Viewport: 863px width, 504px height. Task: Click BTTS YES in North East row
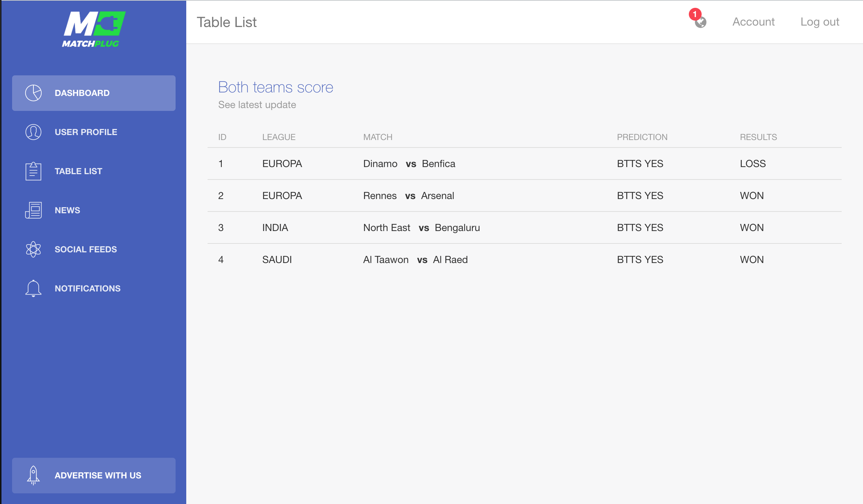coord(640,228)
